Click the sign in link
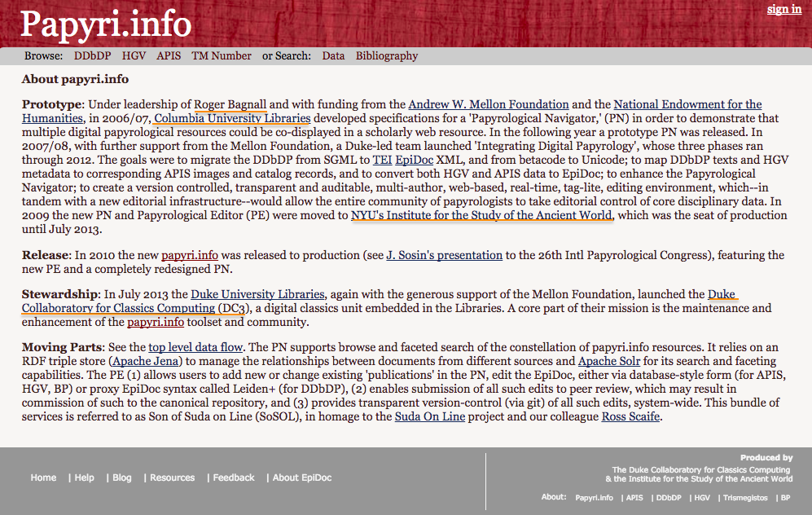Viewport: 812px width, 515px height. (784, 9)
